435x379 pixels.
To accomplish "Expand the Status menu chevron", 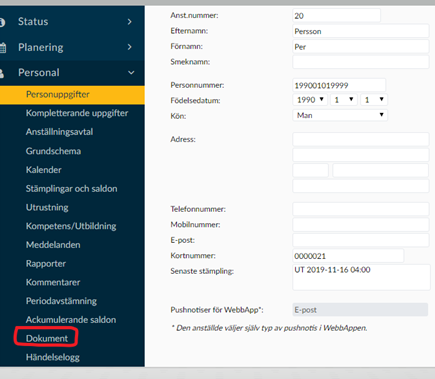I will coord(130,22).
